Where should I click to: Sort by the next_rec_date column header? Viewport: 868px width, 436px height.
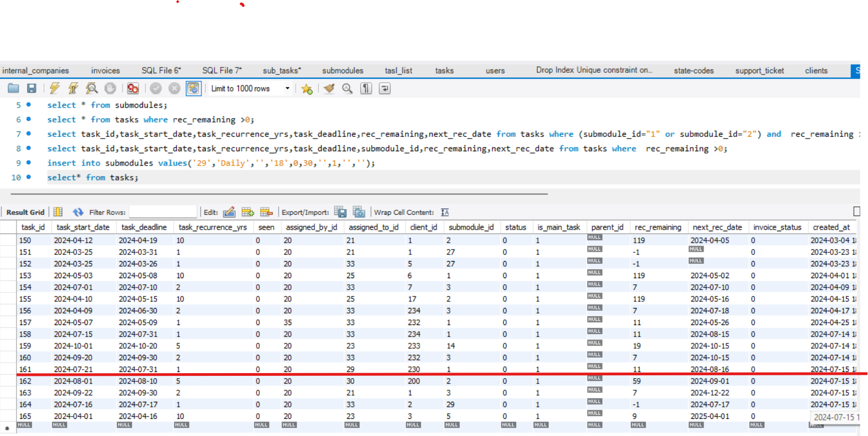pyautogui.click(x=717, y=227)
